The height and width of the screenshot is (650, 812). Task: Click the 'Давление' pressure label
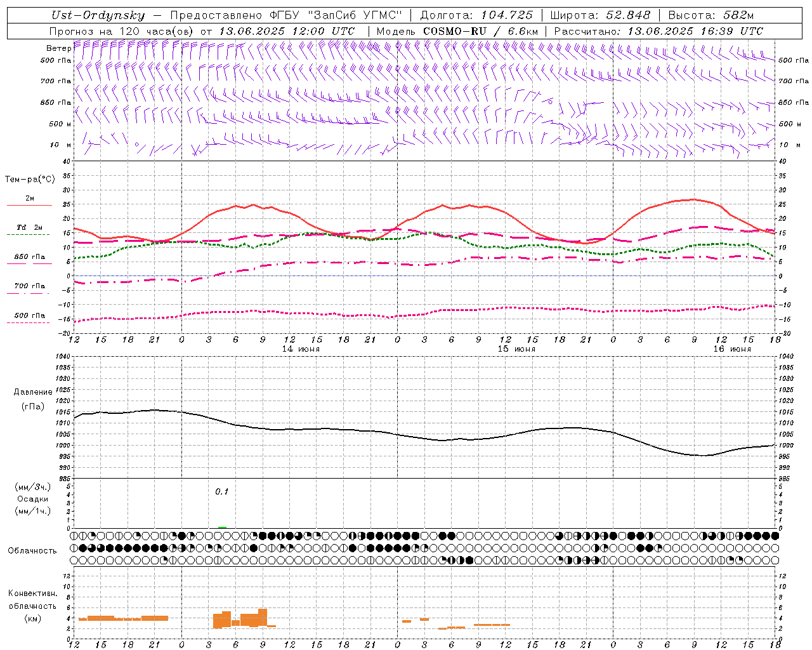point(33,392)
